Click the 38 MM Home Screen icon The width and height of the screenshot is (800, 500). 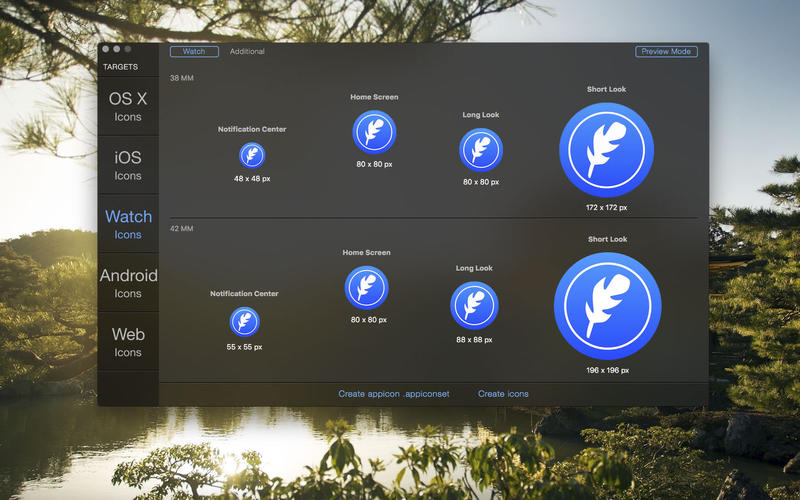[374, 132]
